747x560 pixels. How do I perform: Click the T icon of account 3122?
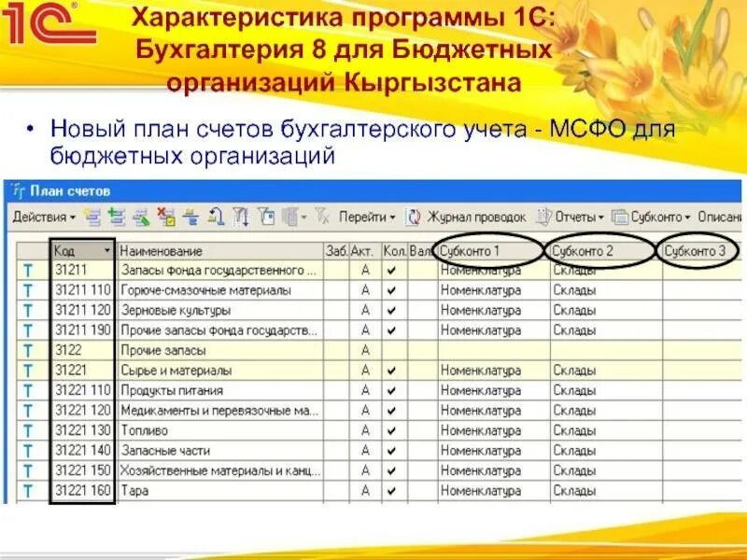(x=28, y=351)
